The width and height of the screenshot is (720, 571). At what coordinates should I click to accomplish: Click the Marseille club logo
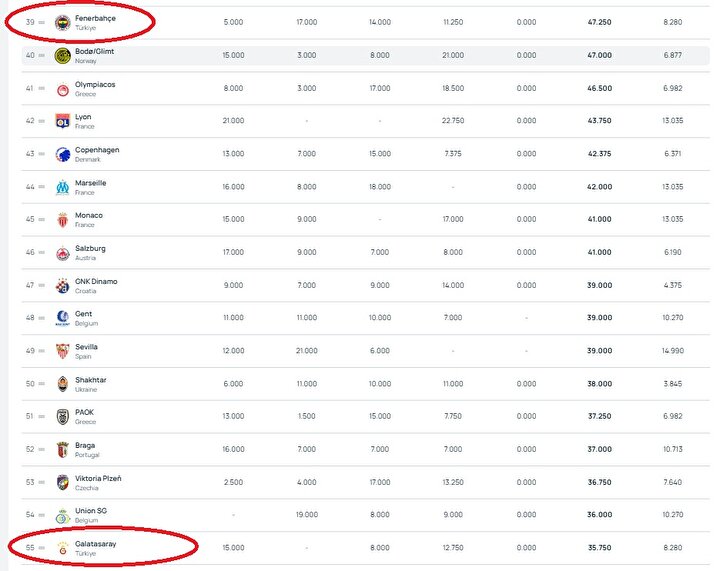click(x=62, y=187)
